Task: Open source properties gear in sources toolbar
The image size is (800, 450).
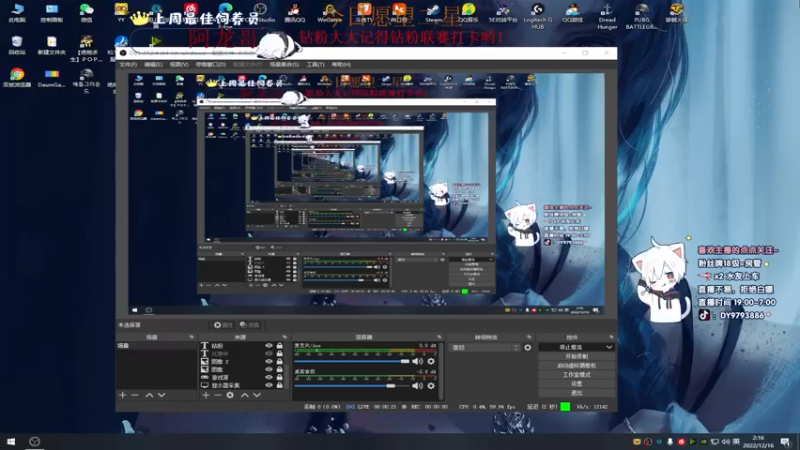Action: 230,395
